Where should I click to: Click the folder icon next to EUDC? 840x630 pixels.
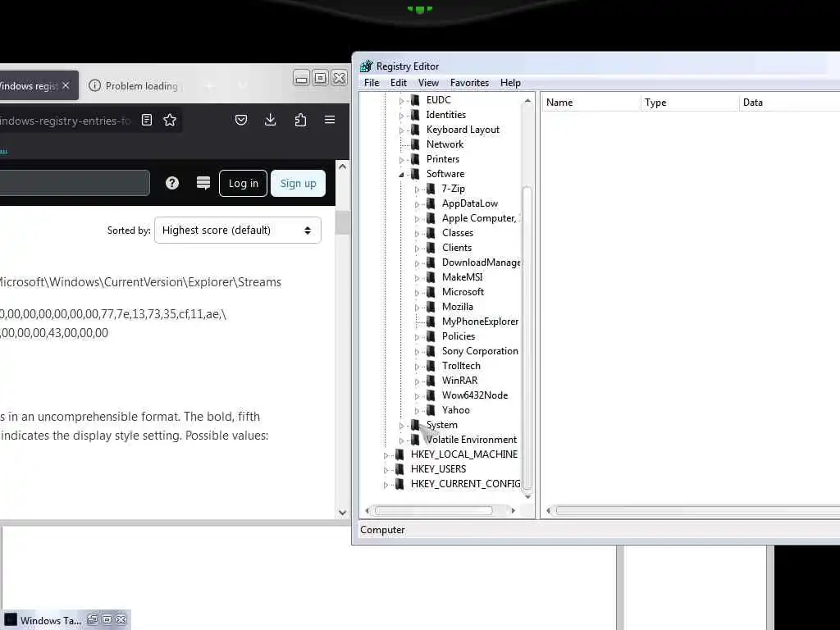coord(415,100)
